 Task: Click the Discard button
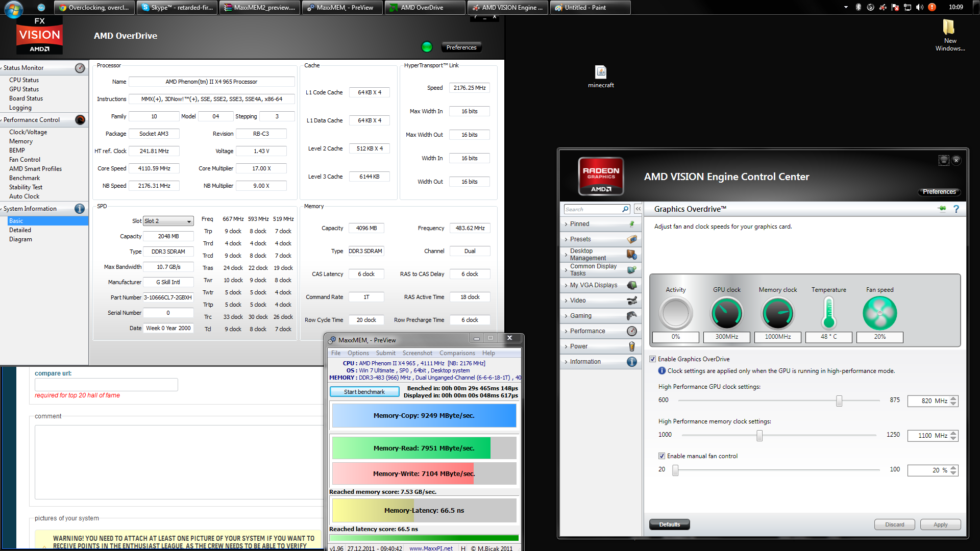coord(894,524)
